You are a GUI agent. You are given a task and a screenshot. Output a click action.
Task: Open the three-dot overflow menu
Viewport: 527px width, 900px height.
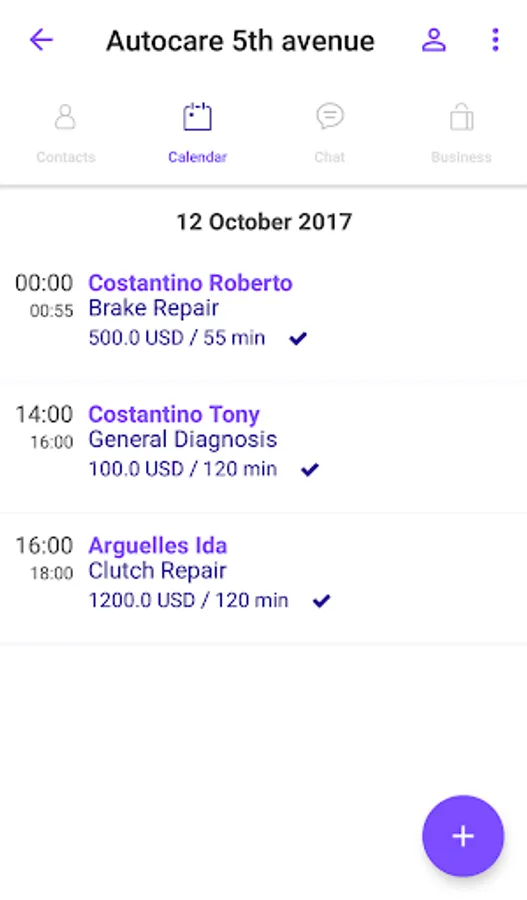pos(495,40)
